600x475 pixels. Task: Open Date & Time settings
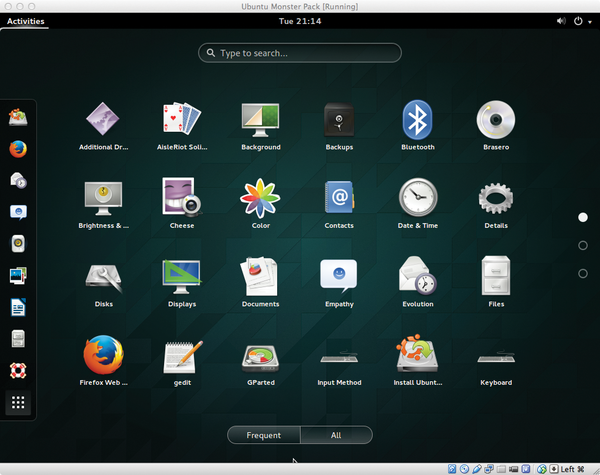(x=417, y=204)
